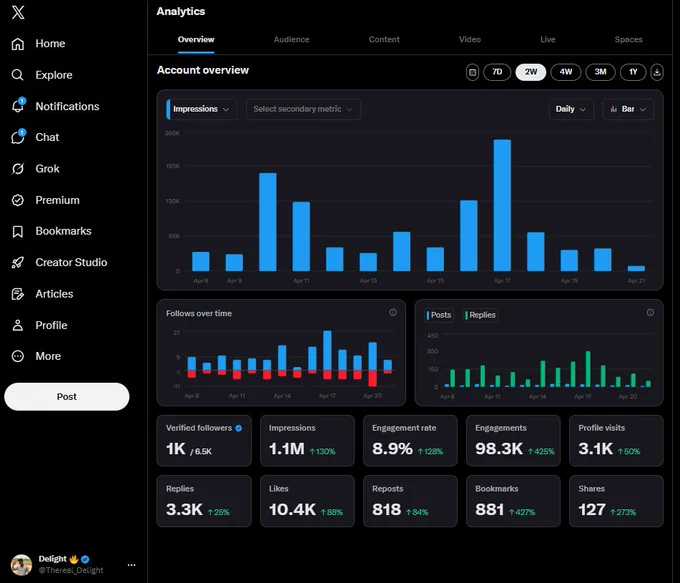Open the More circle icon
Viewport: 680px width, 583px height.
pos(17,356)
